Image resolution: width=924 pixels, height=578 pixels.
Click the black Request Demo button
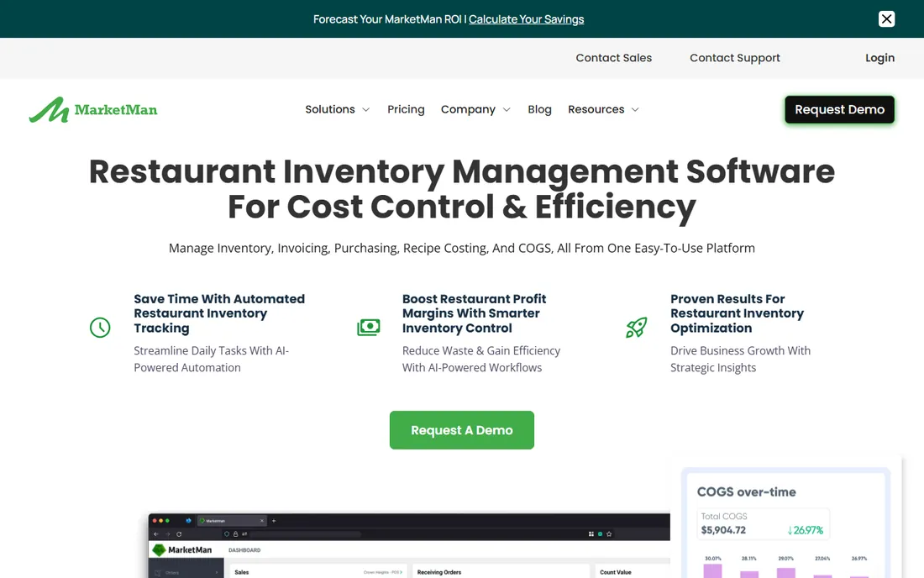pyautogui.click(x=840, y=109)
